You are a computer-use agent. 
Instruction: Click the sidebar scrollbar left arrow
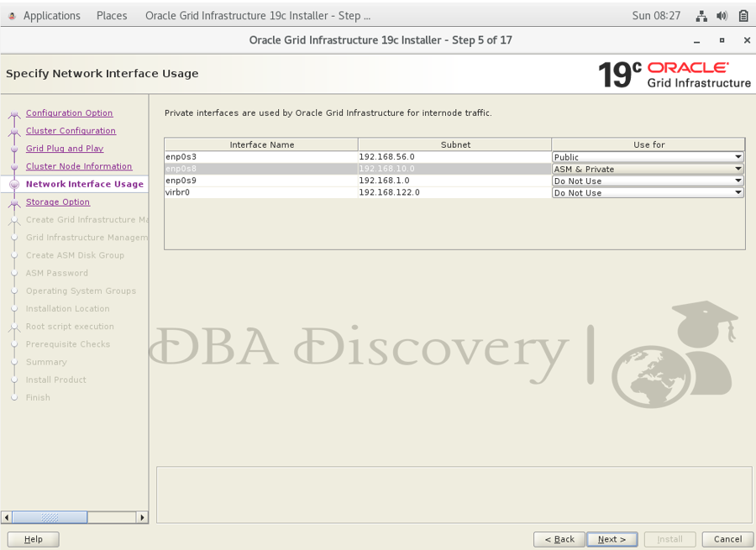pos(7,518)
